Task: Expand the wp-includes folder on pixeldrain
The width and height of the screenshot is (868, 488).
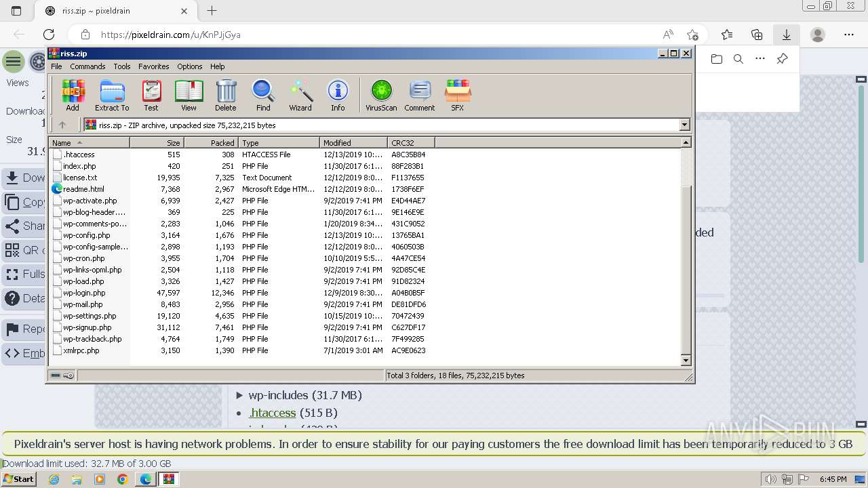Action: click(239, 395)
